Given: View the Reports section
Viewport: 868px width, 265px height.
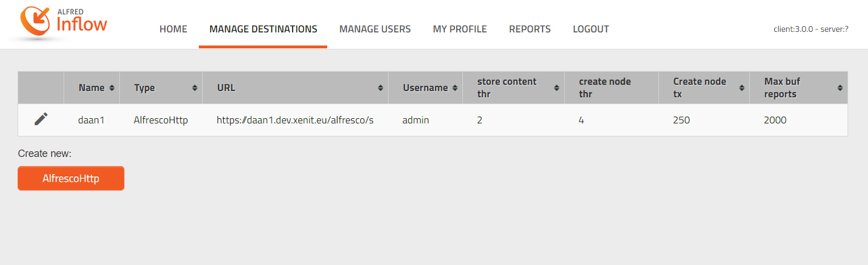Looking at the screenshot, I should pos(529,29).
